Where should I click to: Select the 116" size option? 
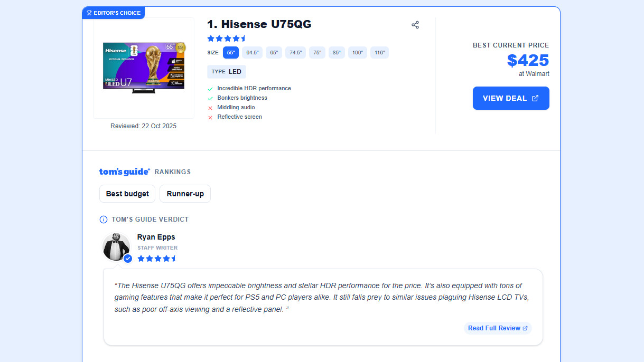click(x=379, y=52)
